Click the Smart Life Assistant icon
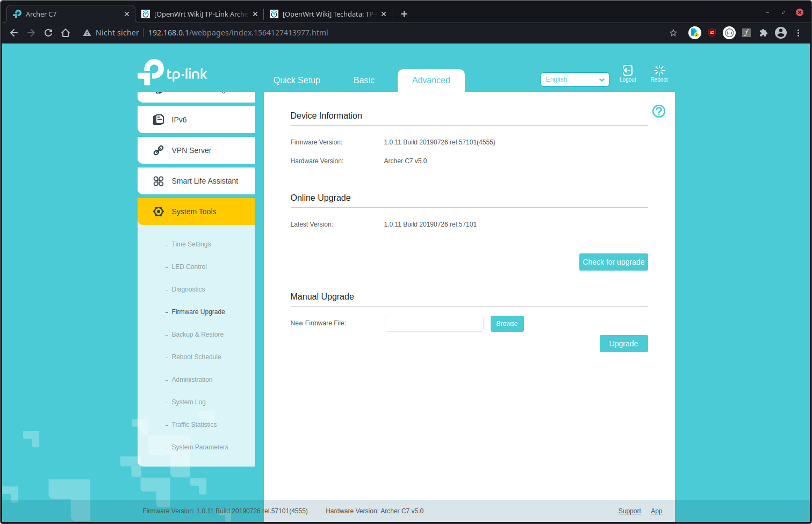 (159, 181)
